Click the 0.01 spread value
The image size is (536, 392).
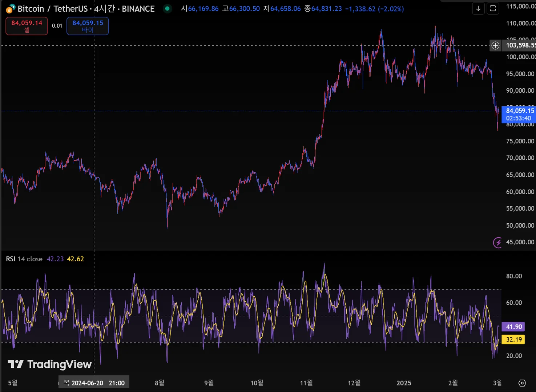57,26
